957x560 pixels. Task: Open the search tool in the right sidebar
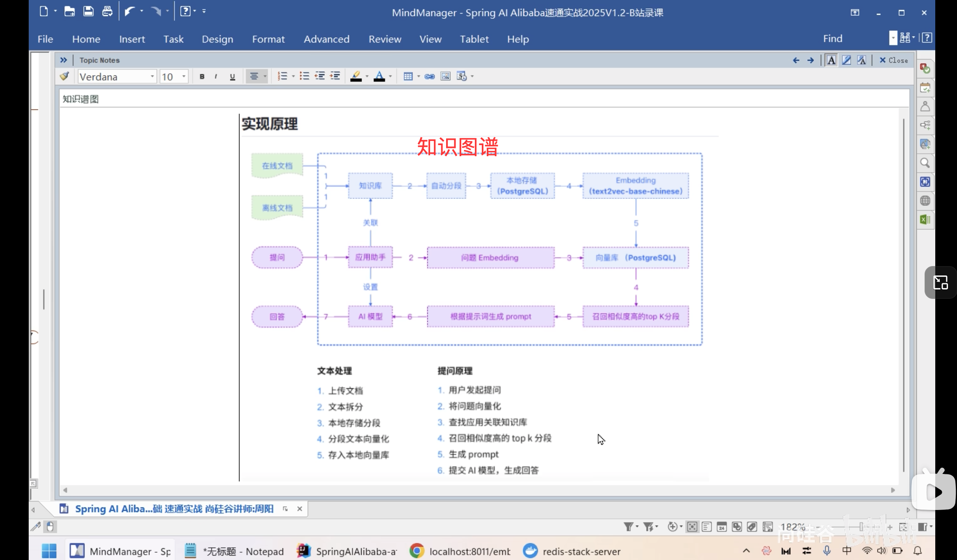point(925,163)
